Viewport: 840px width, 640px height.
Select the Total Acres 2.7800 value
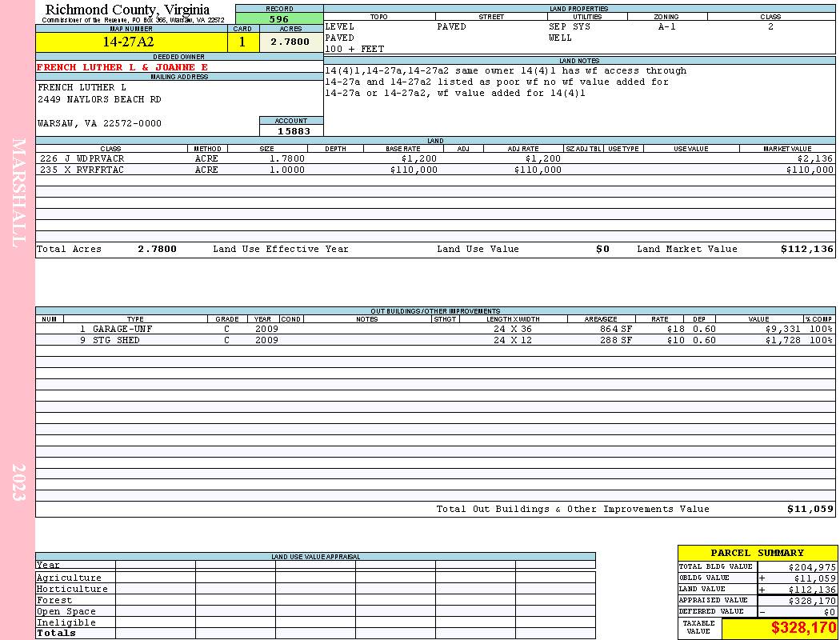pos(157,249)
